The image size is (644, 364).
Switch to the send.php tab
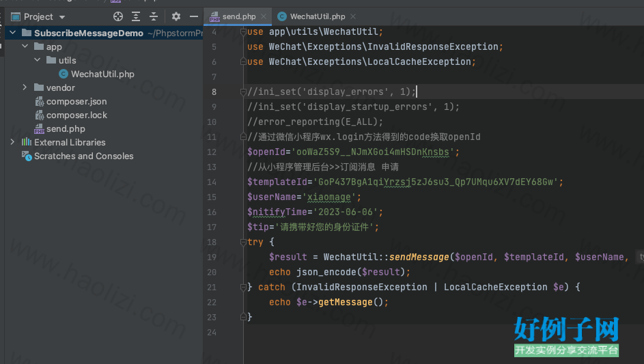(239, 16)
